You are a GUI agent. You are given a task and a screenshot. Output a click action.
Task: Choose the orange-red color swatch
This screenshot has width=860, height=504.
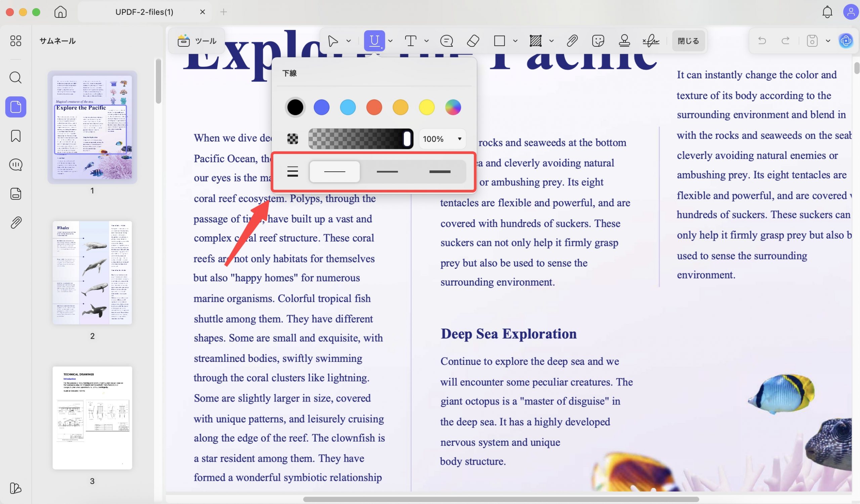point(374,107)
